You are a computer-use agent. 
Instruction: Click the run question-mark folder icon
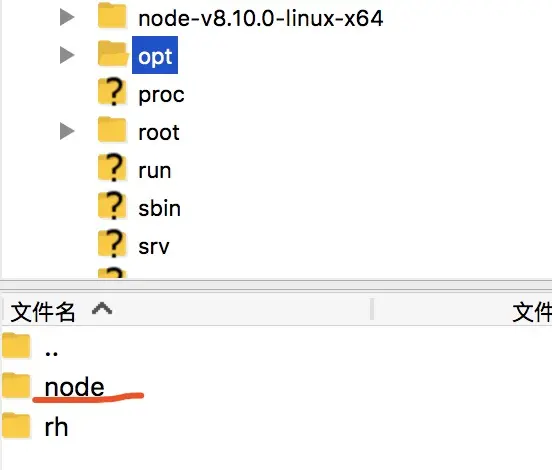(x=112, y=168)
